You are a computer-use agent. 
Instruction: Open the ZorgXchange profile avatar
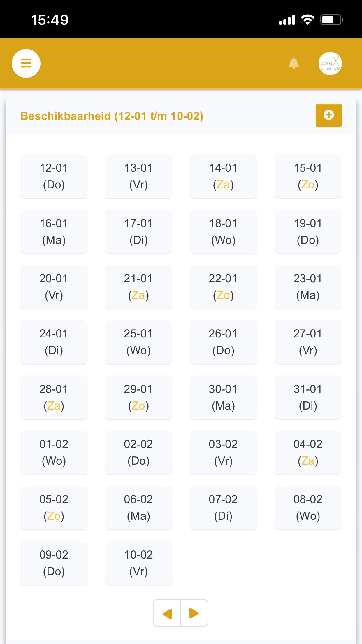tap(330, 64)
